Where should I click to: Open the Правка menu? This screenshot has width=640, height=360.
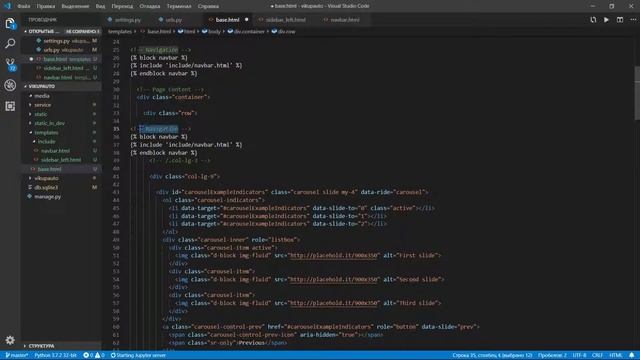click(46, 6)
